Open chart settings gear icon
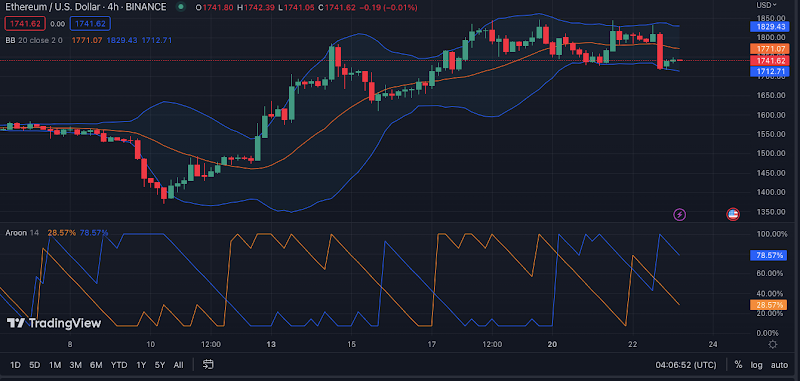This screenshot has width=800, height=381. pos(772,344)
